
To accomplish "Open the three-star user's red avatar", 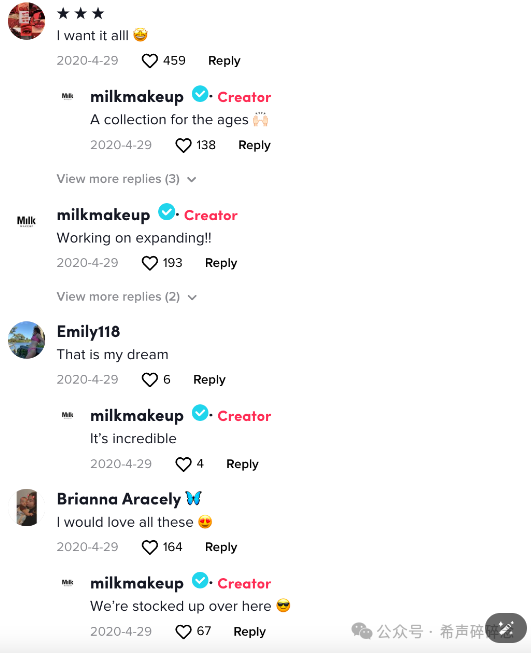I will [x=27, y=21].
